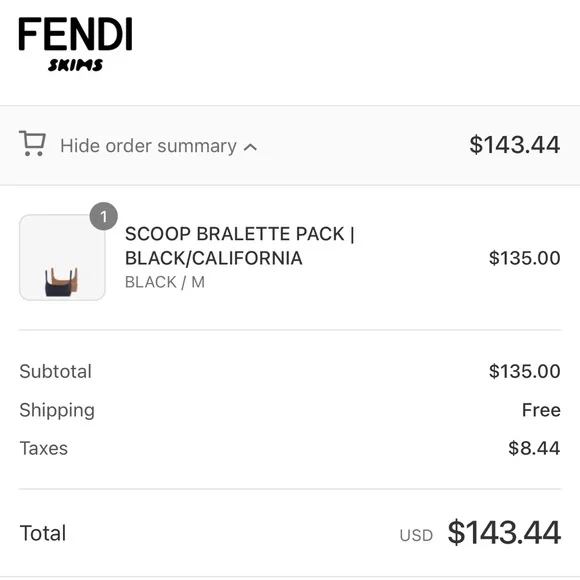Image resolution: width=580 pixels, height=580 pixels.
Task: Click the Subtotal amount $135.00
Action: 525,371
